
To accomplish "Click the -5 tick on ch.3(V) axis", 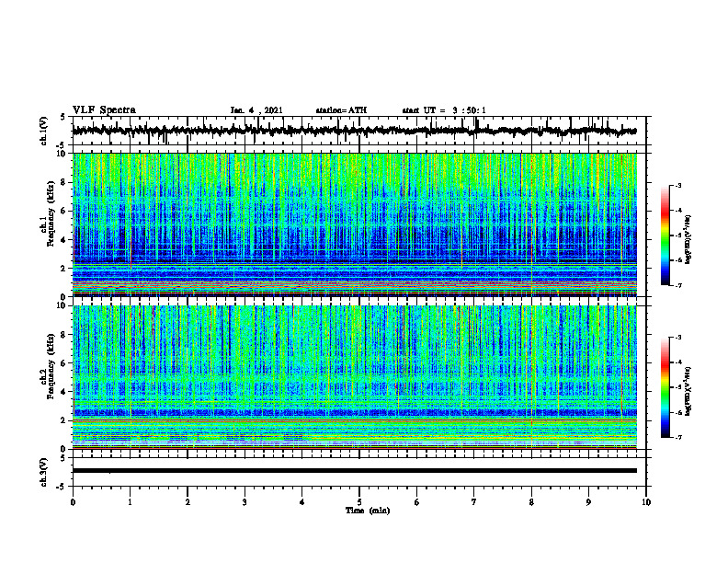I will click(61, 487).
